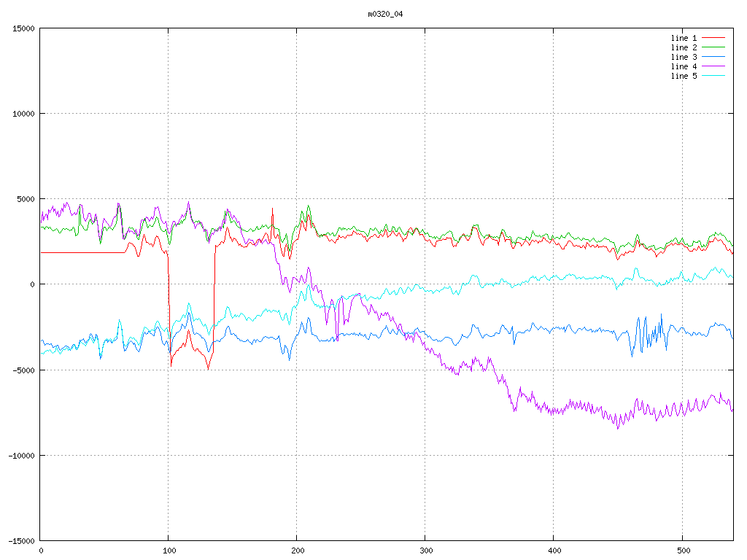Viewport: 747px width, 560px height.
Task: Click the x-axis label 500
Action: 684,551
